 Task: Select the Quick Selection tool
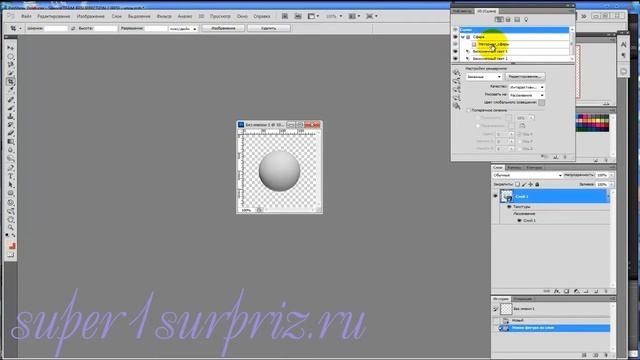11,73
